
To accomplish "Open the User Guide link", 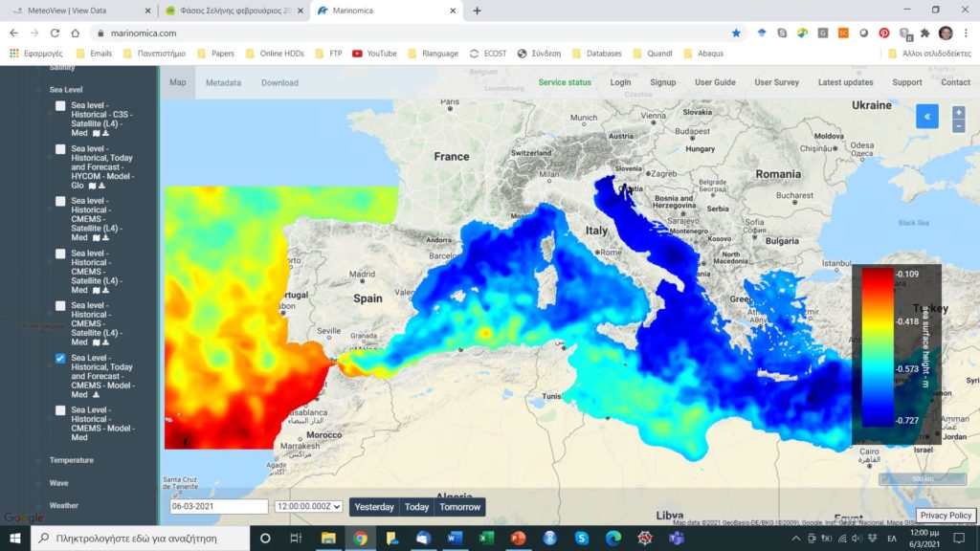I will (x=715, y=82).
